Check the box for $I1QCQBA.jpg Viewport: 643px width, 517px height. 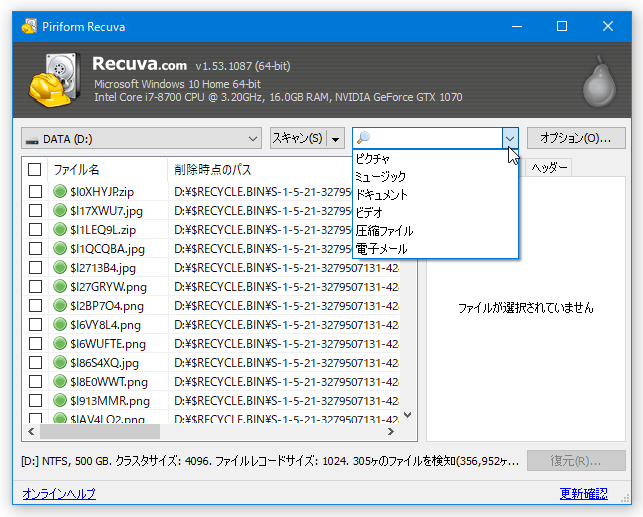(35, 248)
